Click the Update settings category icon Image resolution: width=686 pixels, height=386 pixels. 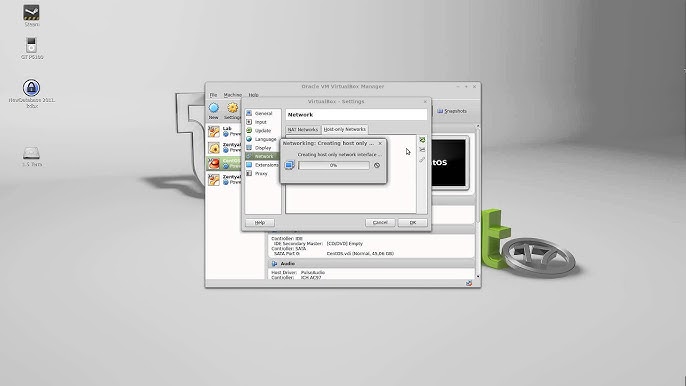[x=249, y=130]
